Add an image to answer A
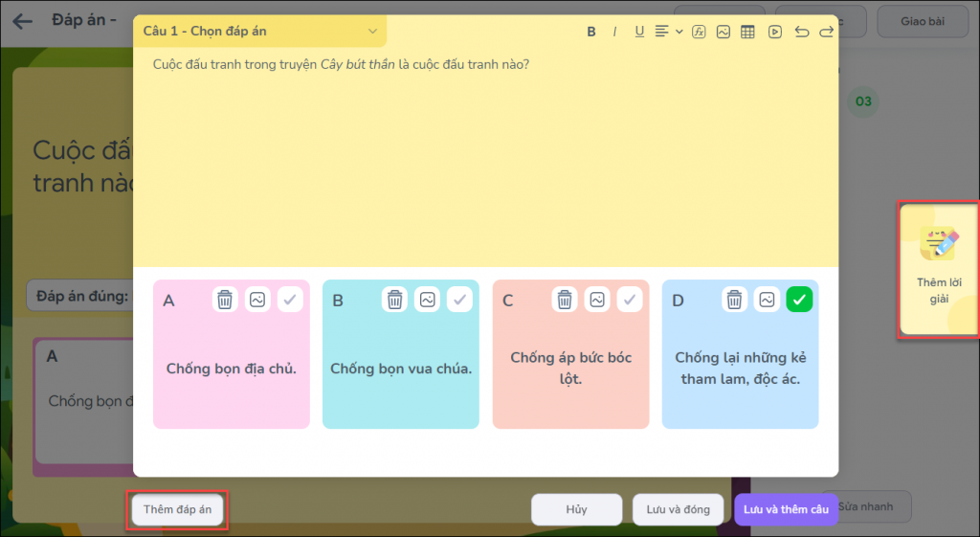 point(257,300)
